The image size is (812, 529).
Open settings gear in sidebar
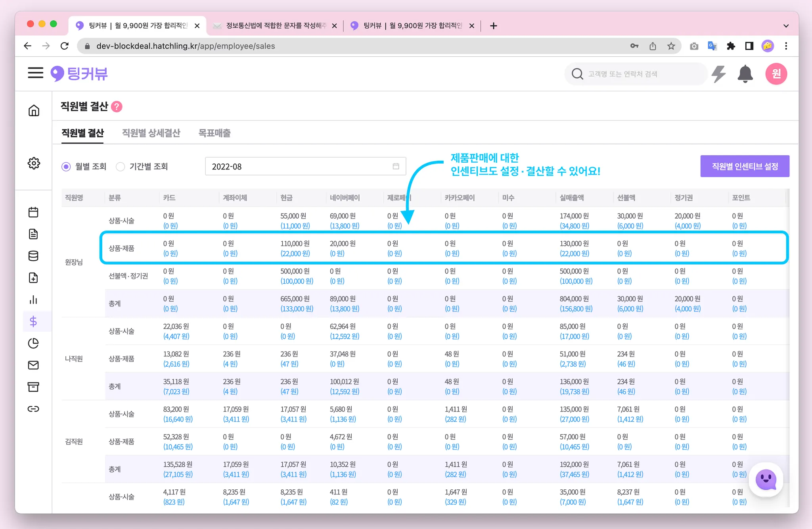pos(34,163)
